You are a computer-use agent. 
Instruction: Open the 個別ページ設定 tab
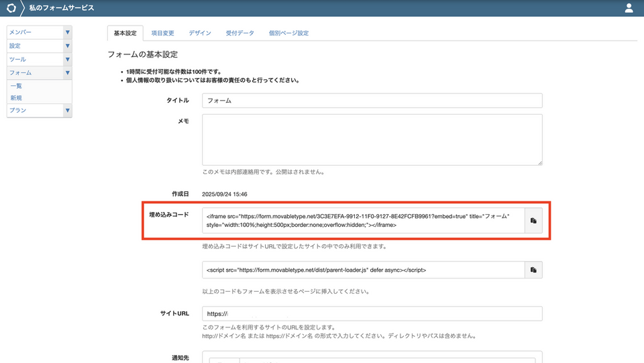tap(288, 34)
